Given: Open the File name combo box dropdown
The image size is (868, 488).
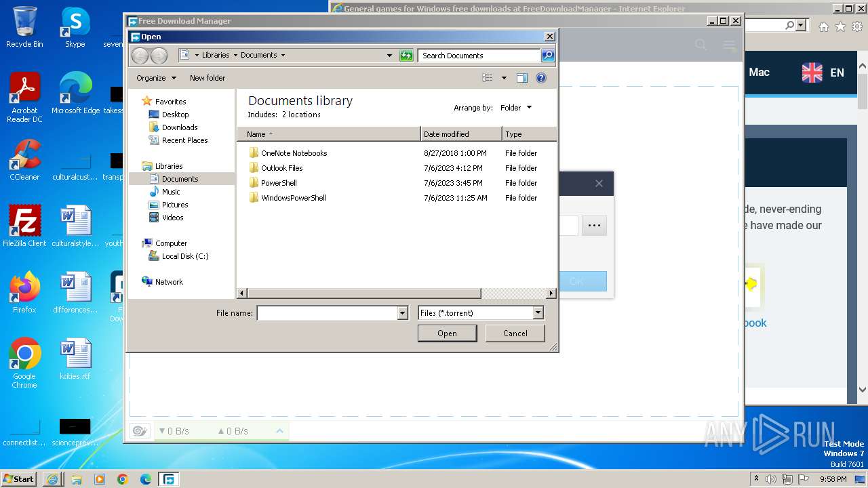Looking at the screenshot, I should click(402, 313).
